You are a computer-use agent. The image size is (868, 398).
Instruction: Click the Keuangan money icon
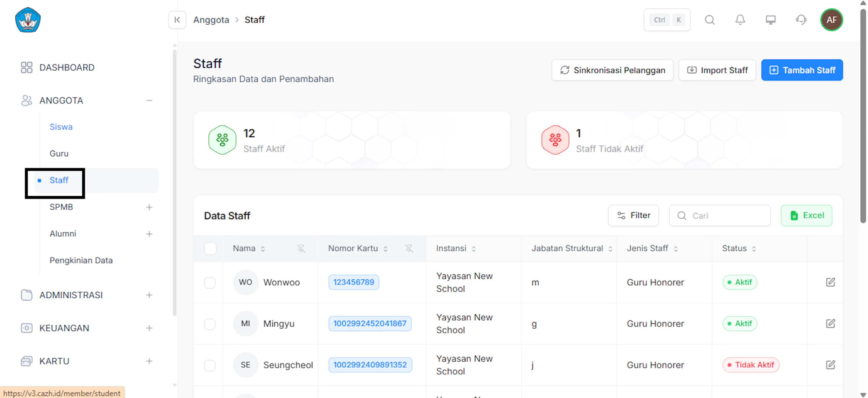[x=27, y=328]
